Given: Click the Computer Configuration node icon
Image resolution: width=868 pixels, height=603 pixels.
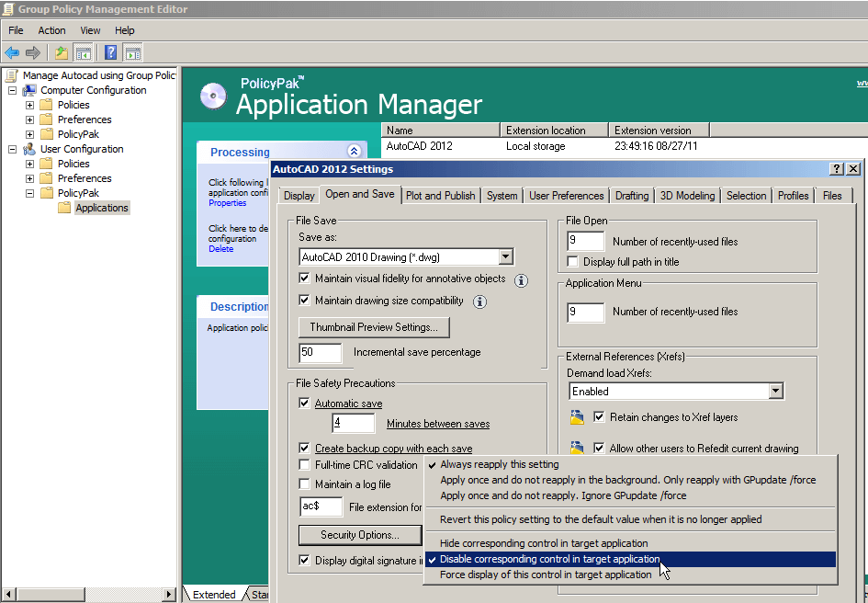Looking at the screenshot, I should 28,90.
